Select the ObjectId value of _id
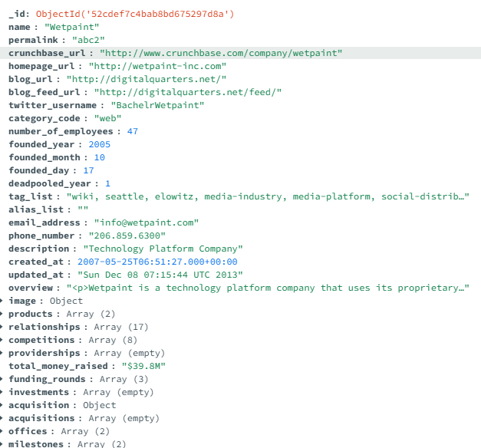 click(x=135, y=14)
